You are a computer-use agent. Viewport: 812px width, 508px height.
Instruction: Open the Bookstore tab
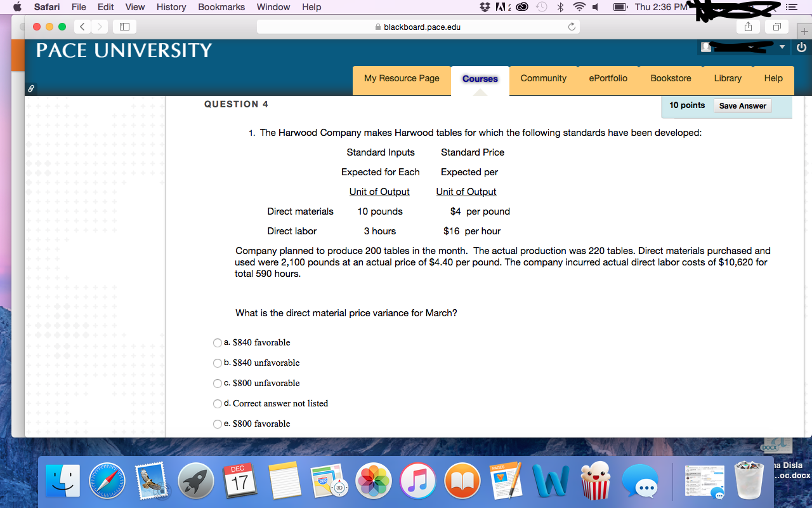(x=671, y=80)
